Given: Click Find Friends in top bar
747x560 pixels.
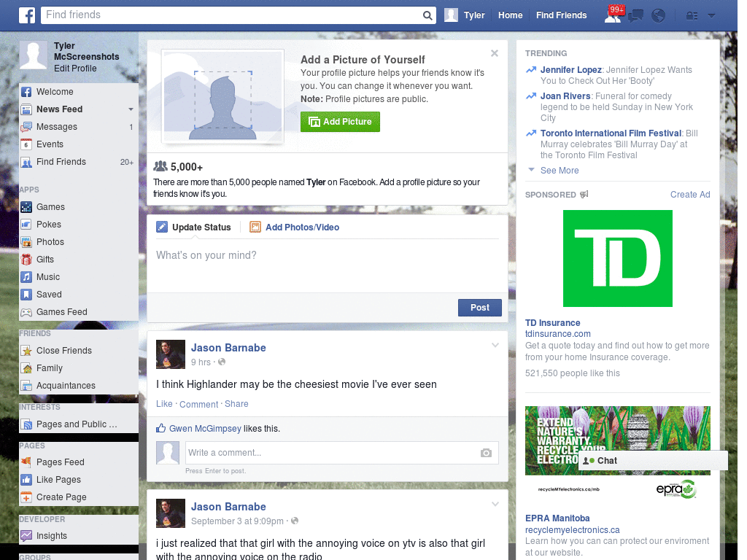Looking at the screenshot, I should coord(561,15).
